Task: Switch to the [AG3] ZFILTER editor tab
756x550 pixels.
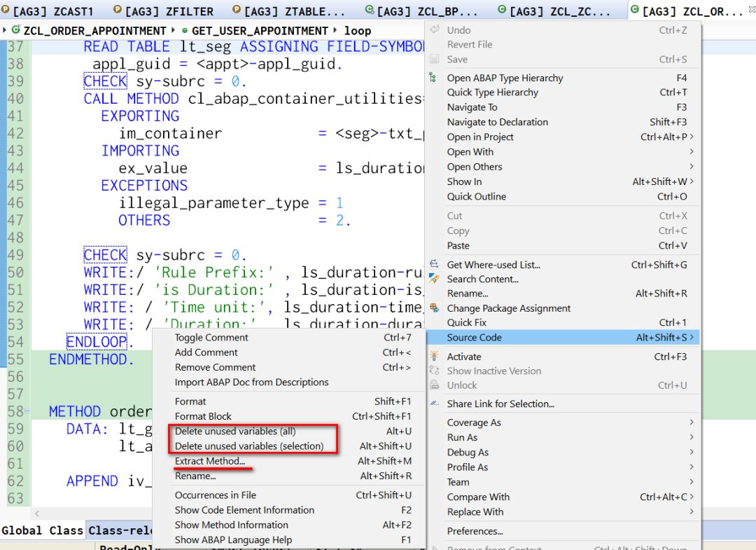Action: (163, 11)
